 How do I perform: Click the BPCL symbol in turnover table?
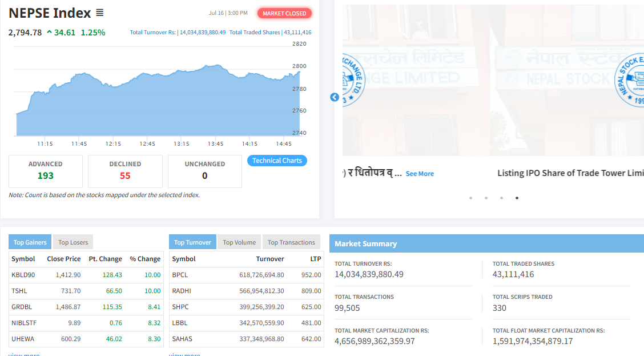coord(180,275)
